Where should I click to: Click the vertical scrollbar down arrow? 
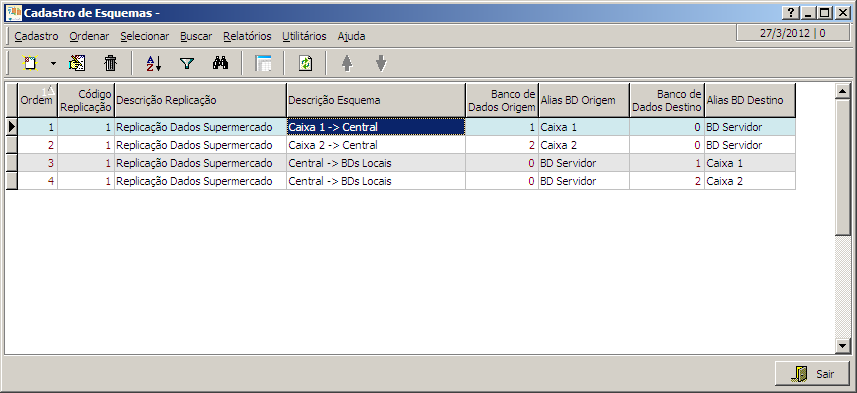point(843,345)
